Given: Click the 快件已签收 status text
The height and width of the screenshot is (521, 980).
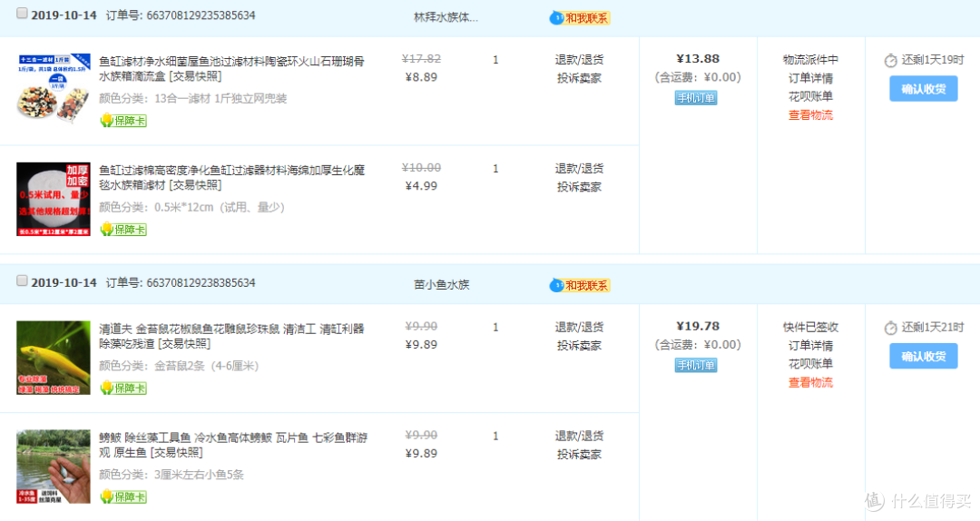Looking at the screenshot, I should click(810, 327).
